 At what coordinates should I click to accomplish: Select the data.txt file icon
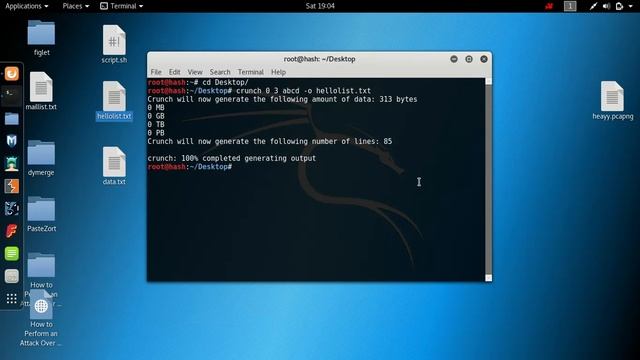coord(114,162)
